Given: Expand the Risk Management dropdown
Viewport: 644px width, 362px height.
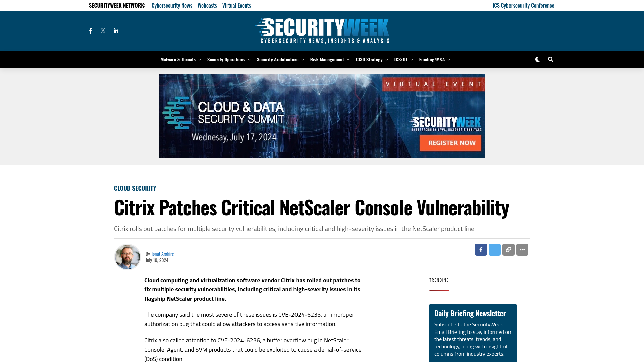Looking at the screenshot, I should [347, 59].
